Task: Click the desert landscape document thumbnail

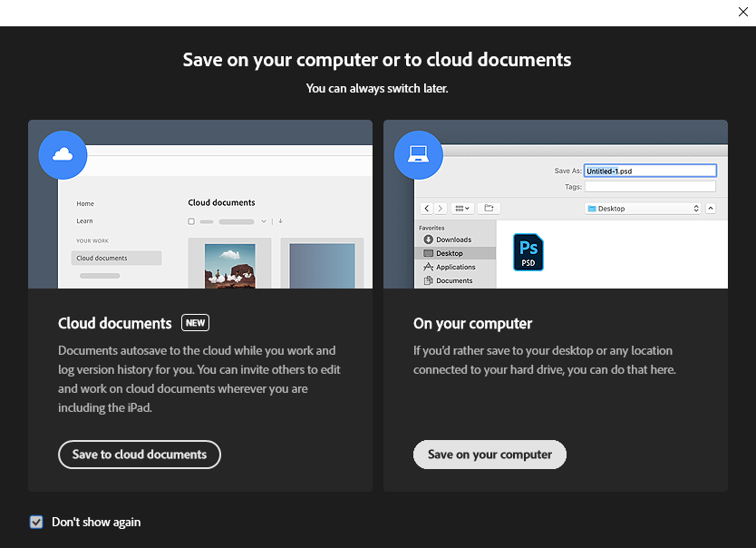Action: pyautogui.click(x=229, y=266)
